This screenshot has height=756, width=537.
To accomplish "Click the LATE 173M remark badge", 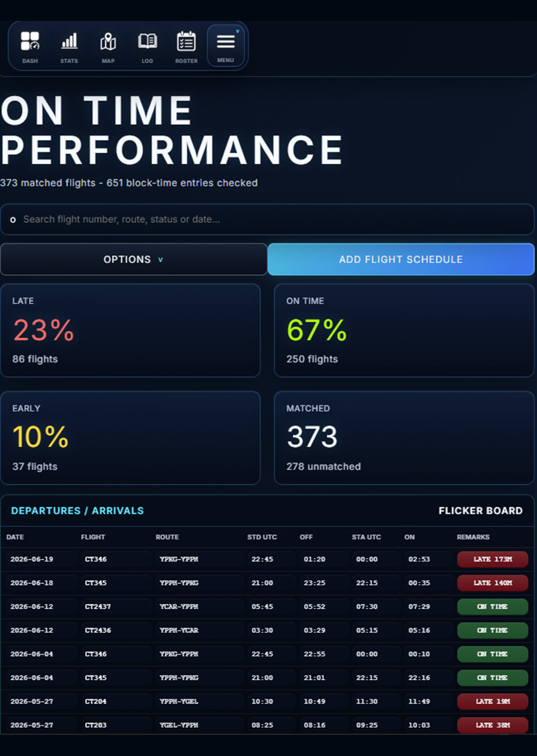I will tap(493, 559).
